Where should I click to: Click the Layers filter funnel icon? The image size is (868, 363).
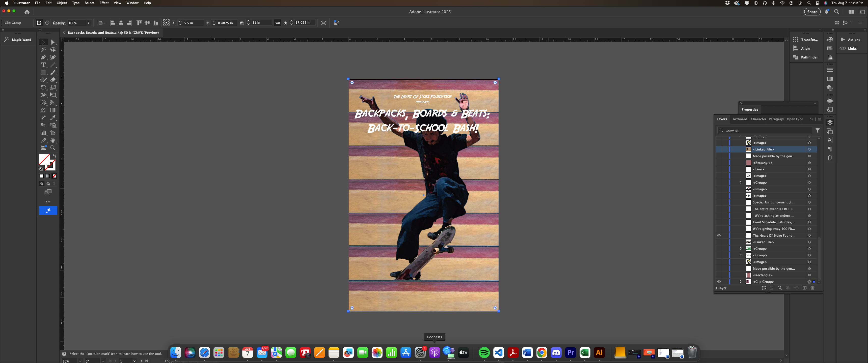coord(818,130)
